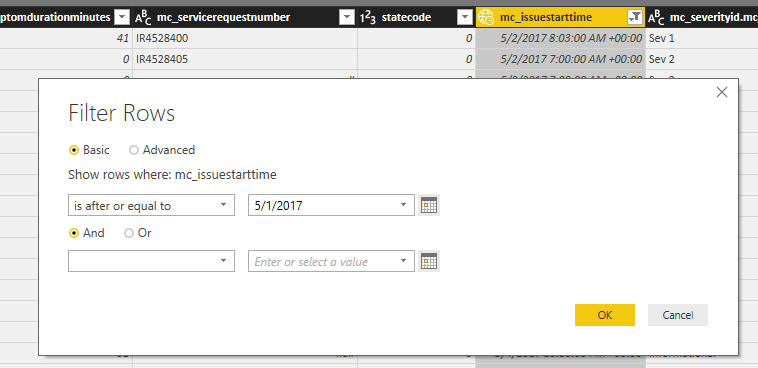
Task: Click OK to apply the filter
Action: [605, 315]
